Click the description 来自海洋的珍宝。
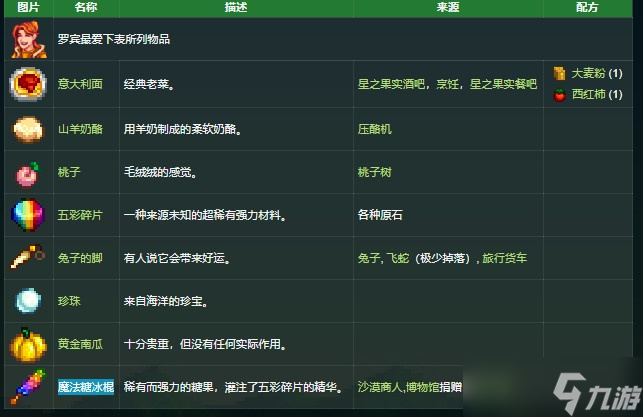The image size is (643, 417). click(166, 301)
